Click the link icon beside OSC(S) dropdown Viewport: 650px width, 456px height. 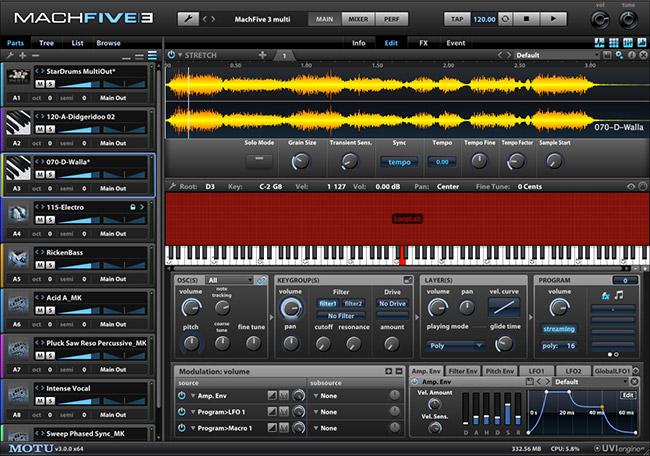(261, 280)
